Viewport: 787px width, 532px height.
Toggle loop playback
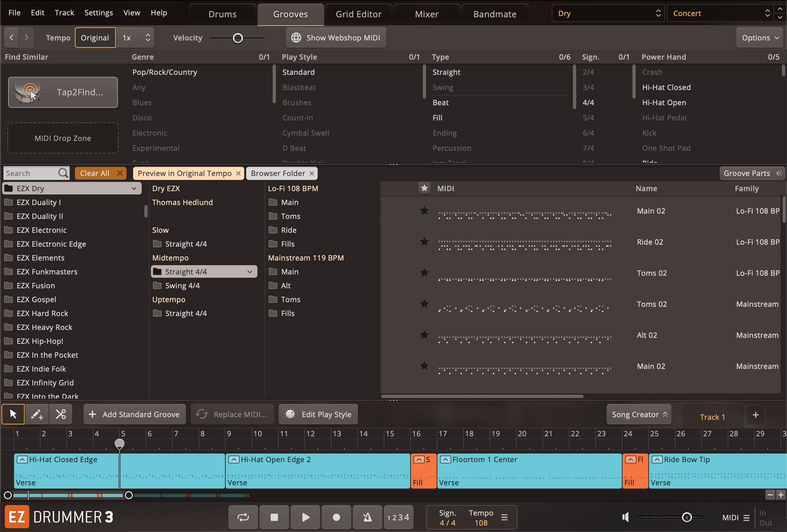[243, 517]
